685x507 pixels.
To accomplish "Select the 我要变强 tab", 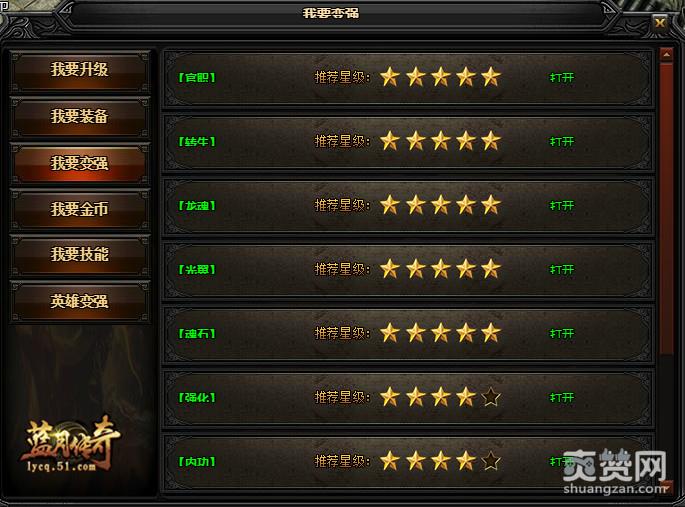I will 80,163.
